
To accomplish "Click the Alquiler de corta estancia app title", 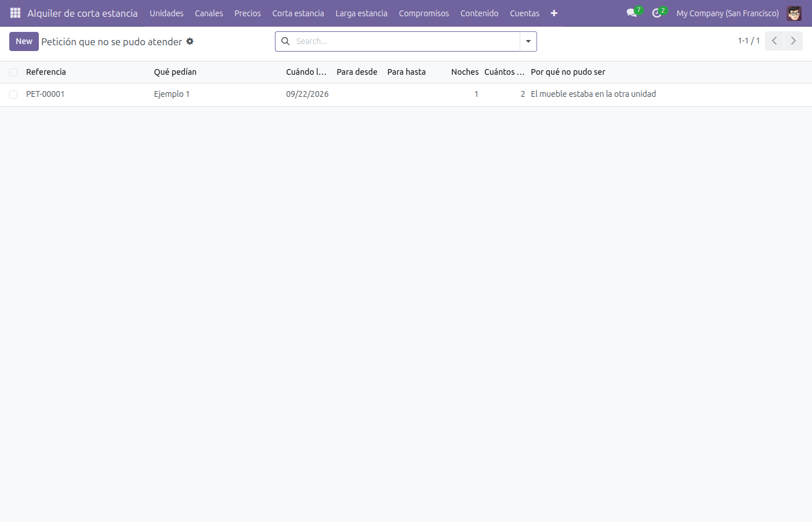I will (x=82, y=13).
